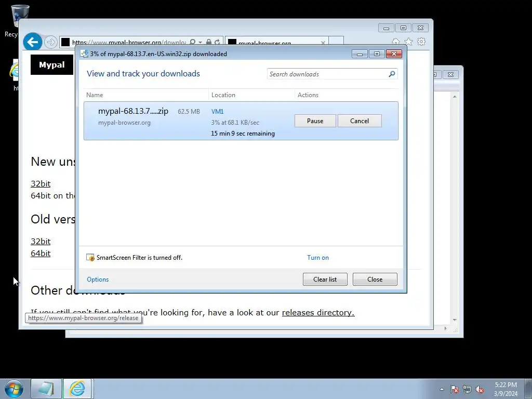Open the Windows Start menu orb
The height and width of the screenshot is (399, 532).
[14, 389]
